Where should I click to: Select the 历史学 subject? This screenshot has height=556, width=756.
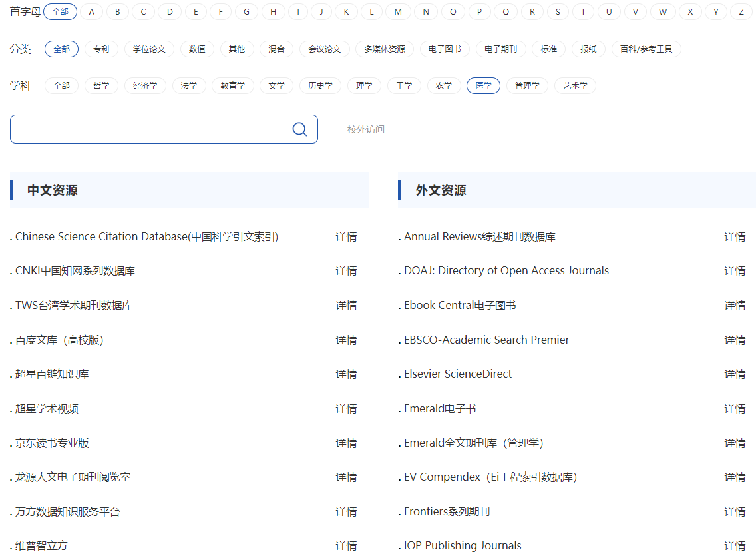tap(320, 85)
